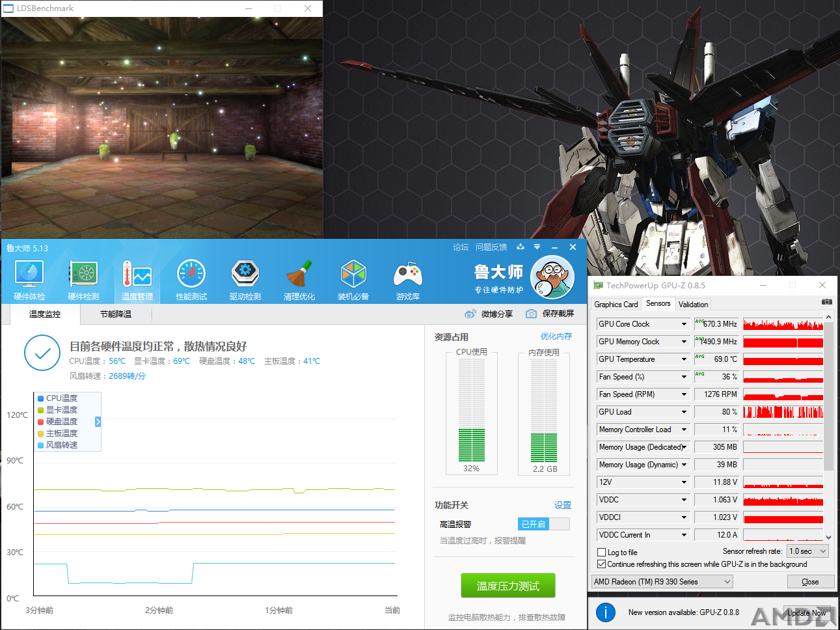Toggle 显卡温度 legend series

pos(58,410)
